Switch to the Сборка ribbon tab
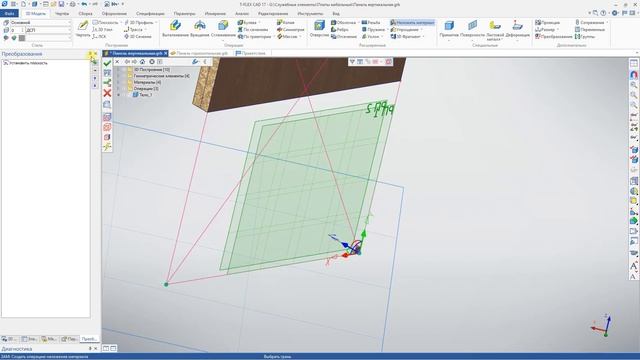 tap(85, 13)
